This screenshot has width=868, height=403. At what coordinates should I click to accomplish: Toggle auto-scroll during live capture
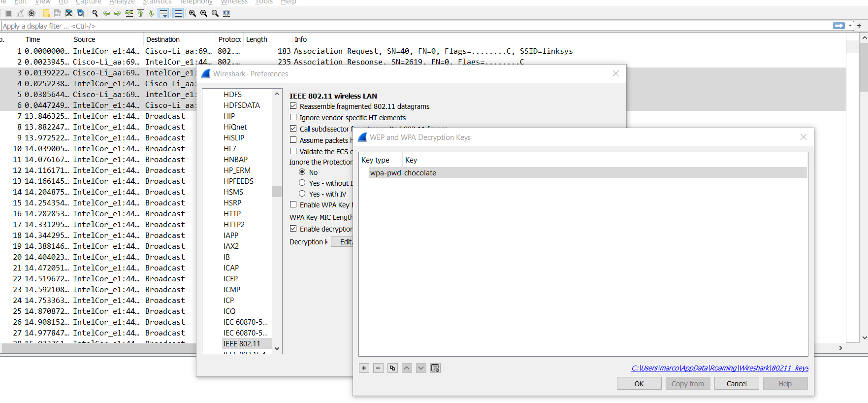[163, 13]
